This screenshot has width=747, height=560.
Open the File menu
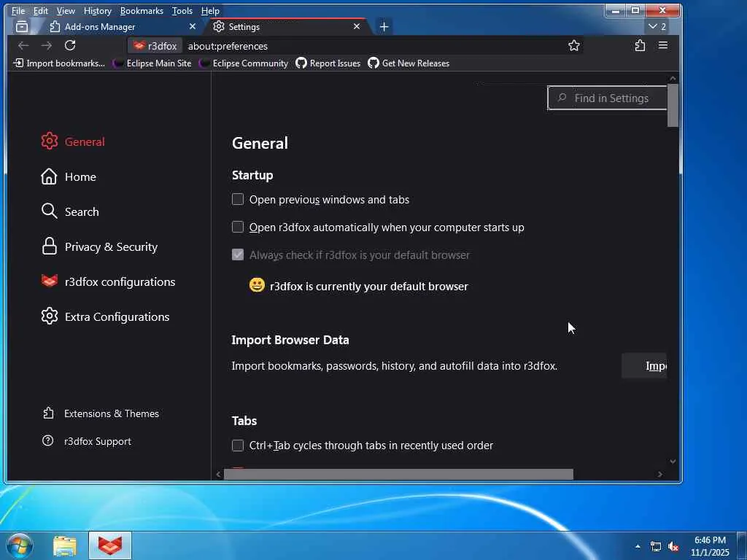click(x=18, y=10)
